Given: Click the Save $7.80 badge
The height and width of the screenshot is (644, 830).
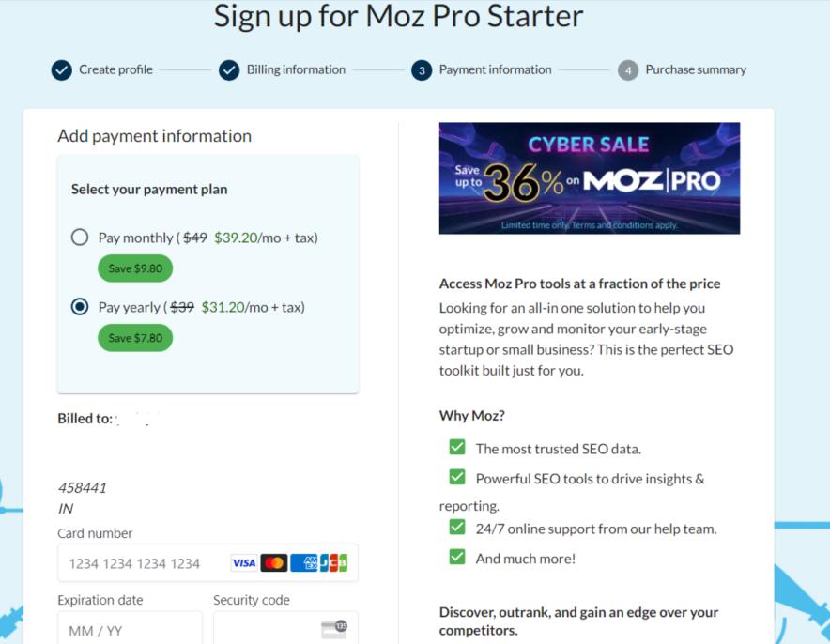Looking at the screenshot, I should point(135,338).
